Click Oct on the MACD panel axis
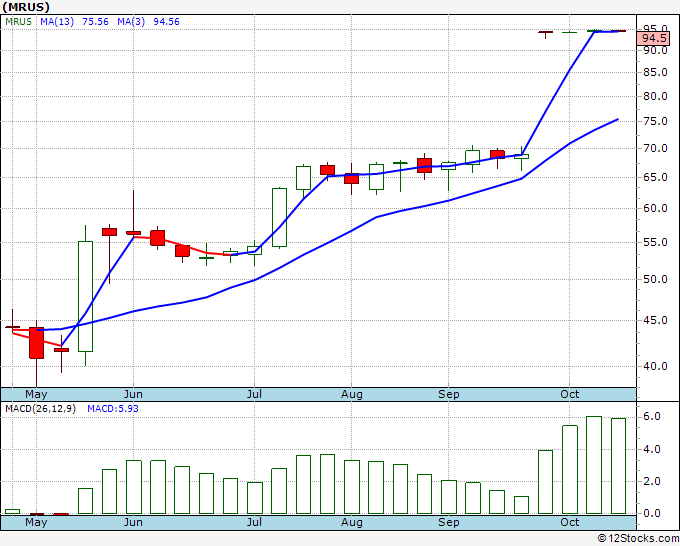The image size is (680, 546). 569,522
